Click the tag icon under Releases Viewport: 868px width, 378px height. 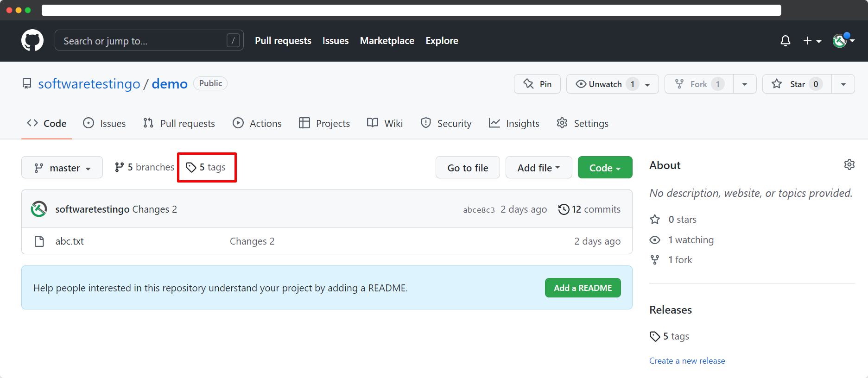click(x=654, y=336)
